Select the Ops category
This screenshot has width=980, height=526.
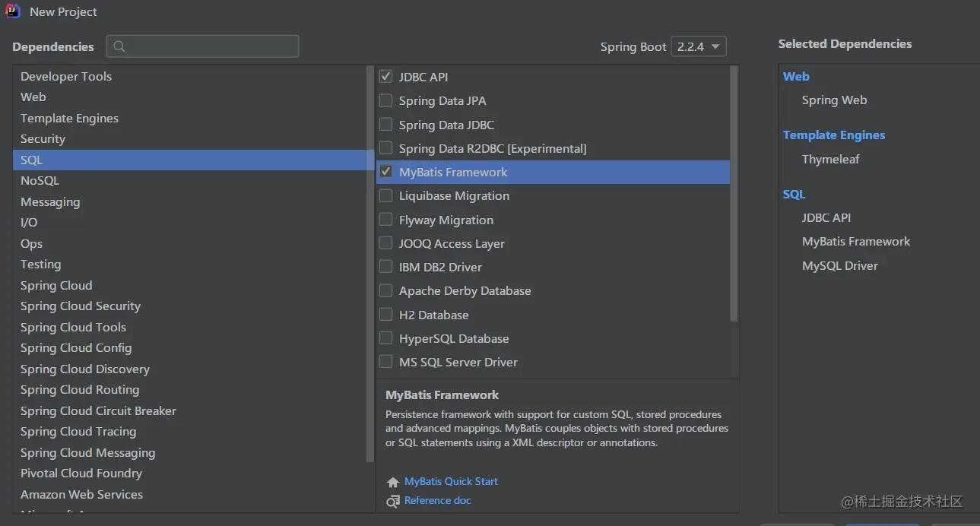190,243
